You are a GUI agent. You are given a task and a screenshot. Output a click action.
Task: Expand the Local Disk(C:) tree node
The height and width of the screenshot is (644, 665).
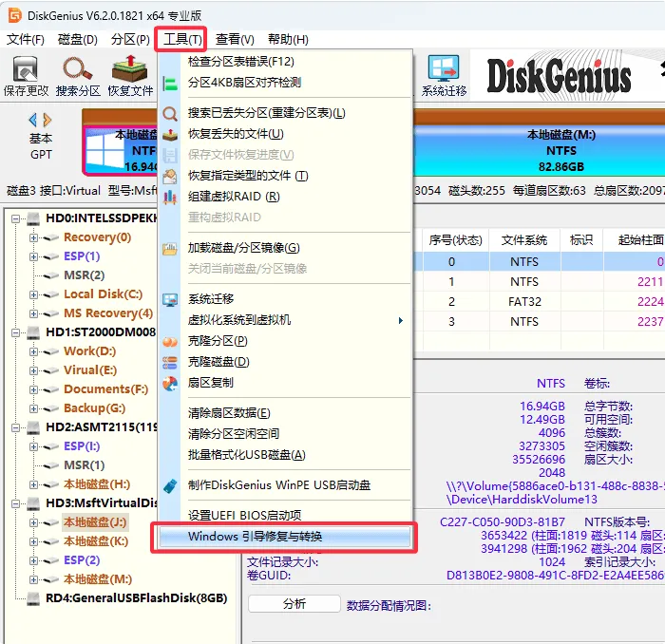[x=33, y=294]
